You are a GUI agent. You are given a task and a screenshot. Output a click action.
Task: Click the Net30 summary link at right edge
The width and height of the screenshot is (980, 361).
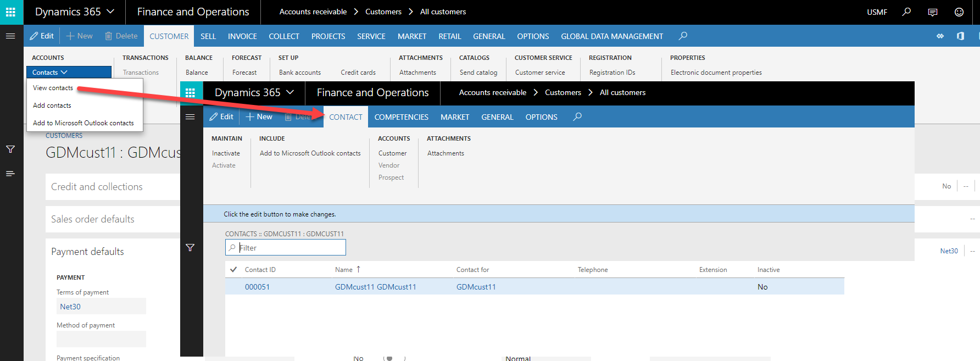(x=949, y=251)
